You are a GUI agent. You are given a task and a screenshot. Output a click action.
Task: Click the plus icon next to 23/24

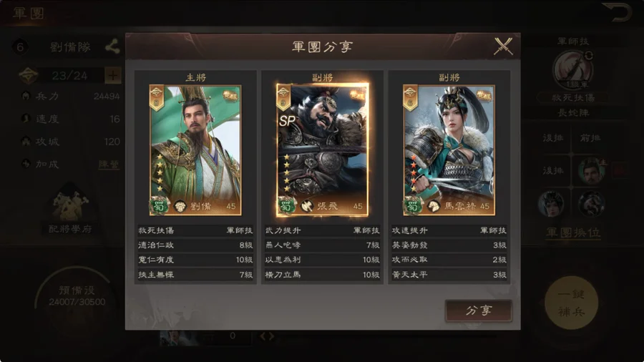click(112, 75)
